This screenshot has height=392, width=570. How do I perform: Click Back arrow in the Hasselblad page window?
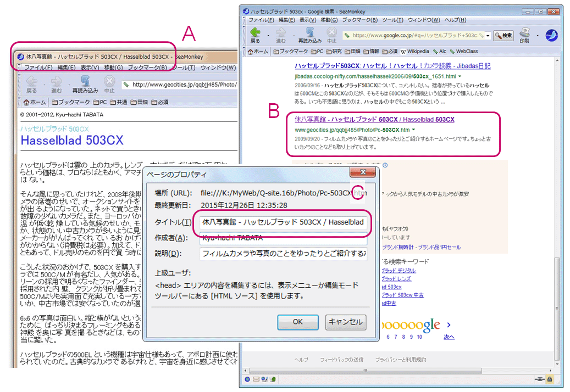(32, 81)
